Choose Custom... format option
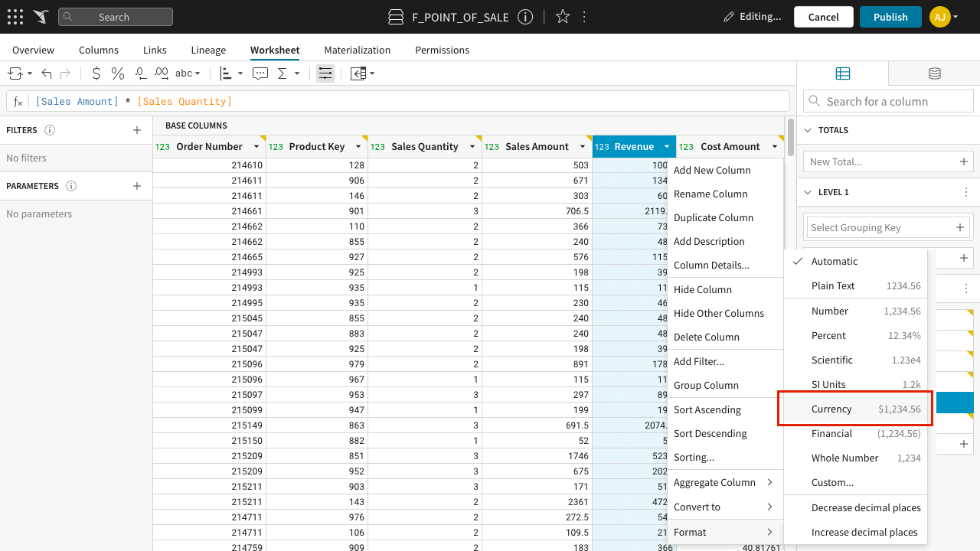This screenshot has width=980, height=551. (x=855, y=482)
